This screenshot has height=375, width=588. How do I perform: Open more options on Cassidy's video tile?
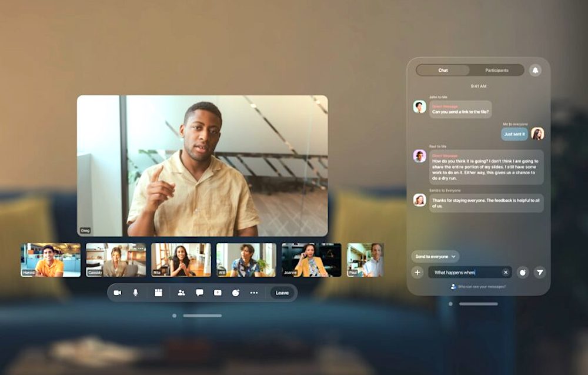click(x=140, y=248)
